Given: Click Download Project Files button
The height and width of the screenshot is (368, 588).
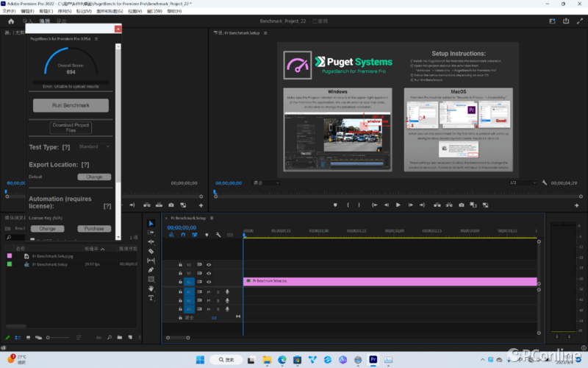Looking at the screenshot, I should click(71, 128).
